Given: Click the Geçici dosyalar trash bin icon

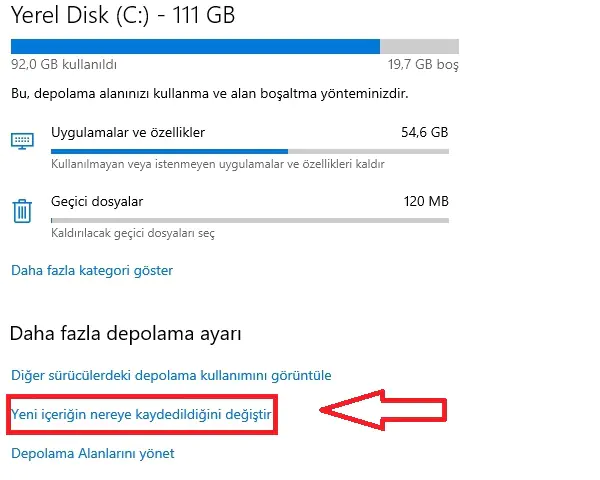Looking at the screenshot, I should coord(23,210).
